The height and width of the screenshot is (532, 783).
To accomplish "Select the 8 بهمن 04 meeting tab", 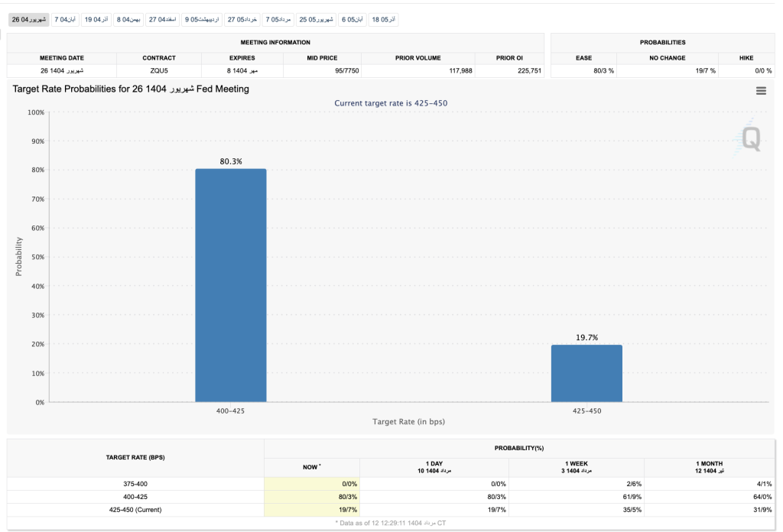I will point(129,19).
